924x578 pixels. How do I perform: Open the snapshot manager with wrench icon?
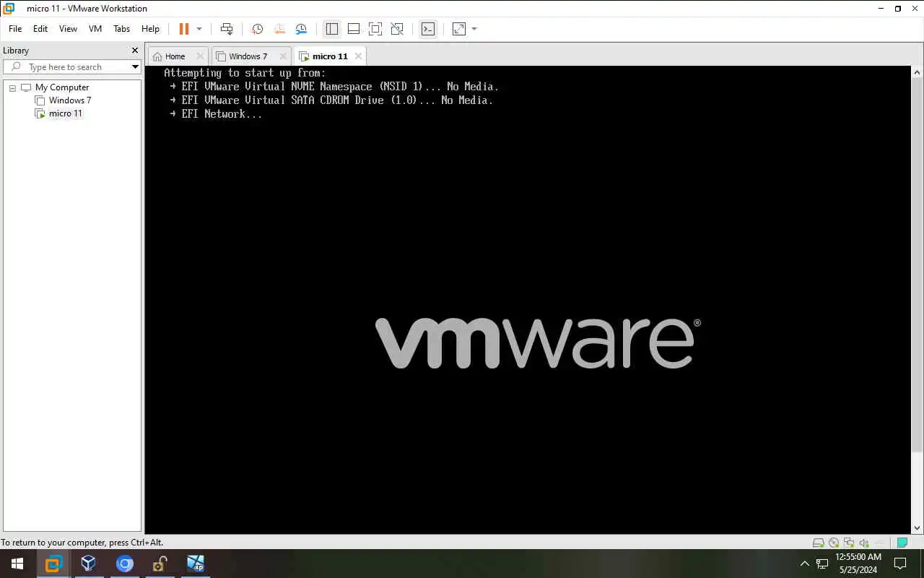point(301,29)
